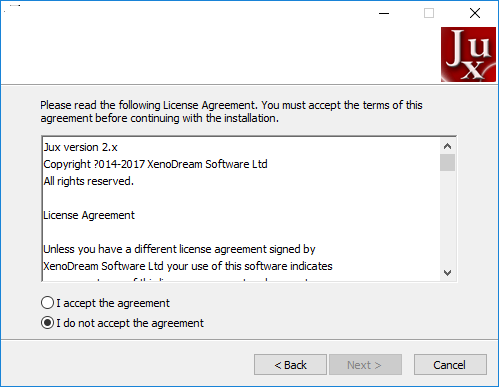Click the down arrow of license scrollbar
The height and width of the screenshot is (387, 499).
pos(447,273)
